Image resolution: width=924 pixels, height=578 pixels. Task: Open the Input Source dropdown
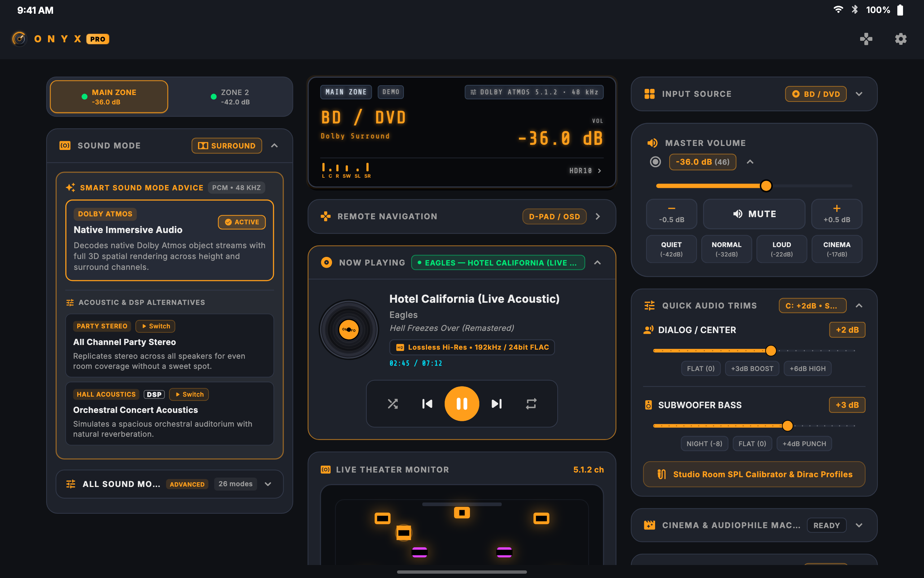pyautogui.click(x=859, y=94)
